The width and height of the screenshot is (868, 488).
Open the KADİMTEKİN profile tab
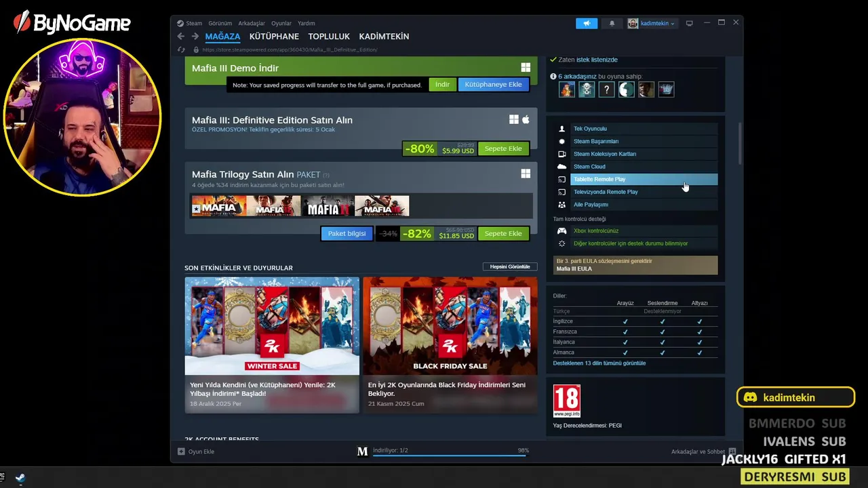384,37
